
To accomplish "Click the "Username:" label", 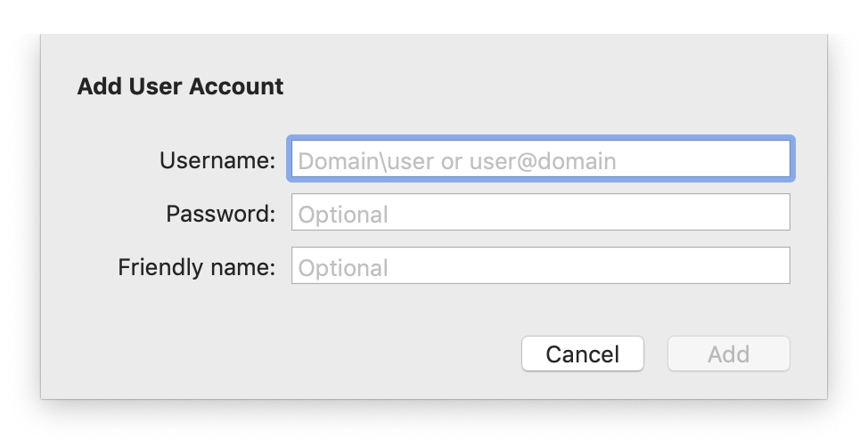I will pyautogui.click(x=217, y=160).
